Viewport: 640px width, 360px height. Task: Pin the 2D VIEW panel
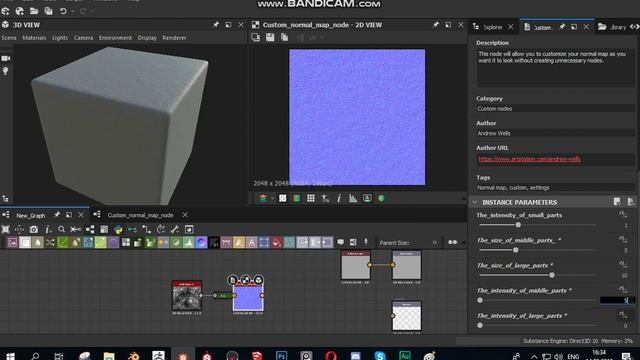tap(436, 25)
